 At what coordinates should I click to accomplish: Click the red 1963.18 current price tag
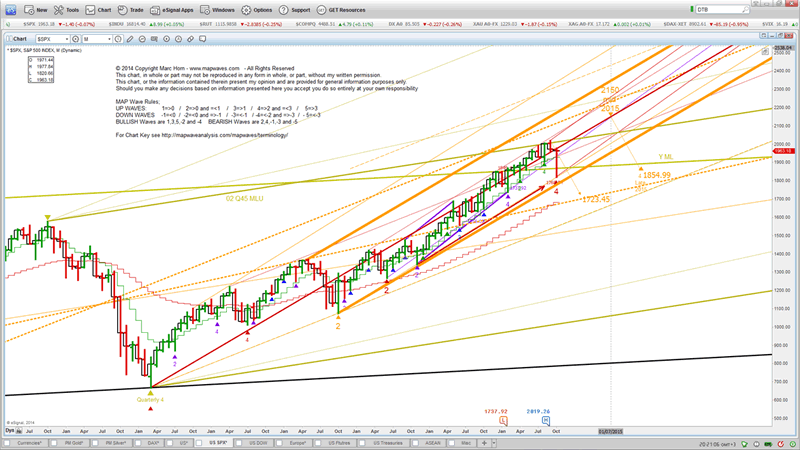pos(783,151)
